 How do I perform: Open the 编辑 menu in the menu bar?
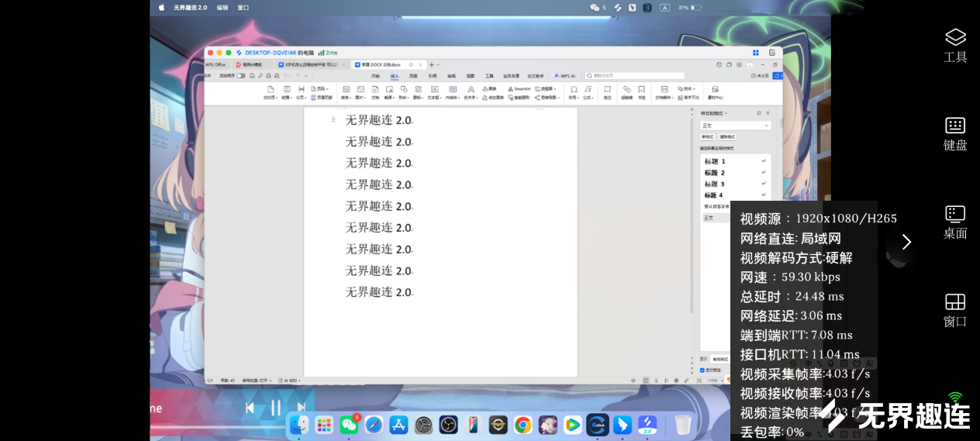point(223,7)
